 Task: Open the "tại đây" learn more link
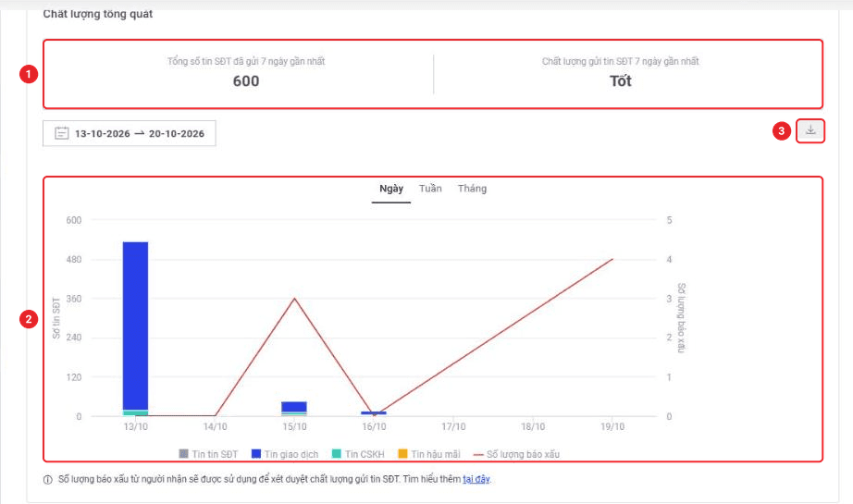pyautogui.click(x=476, y=479)
